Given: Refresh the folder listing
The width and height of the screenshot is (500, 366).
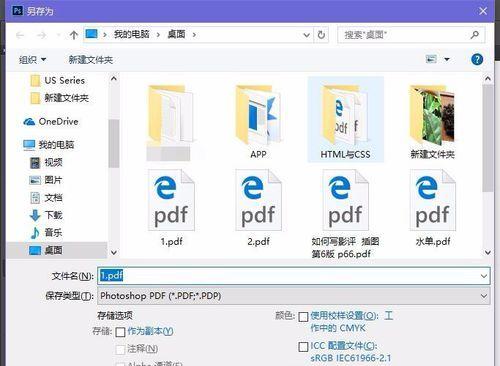Looking at the screenshot, I should tap(321, 35).
